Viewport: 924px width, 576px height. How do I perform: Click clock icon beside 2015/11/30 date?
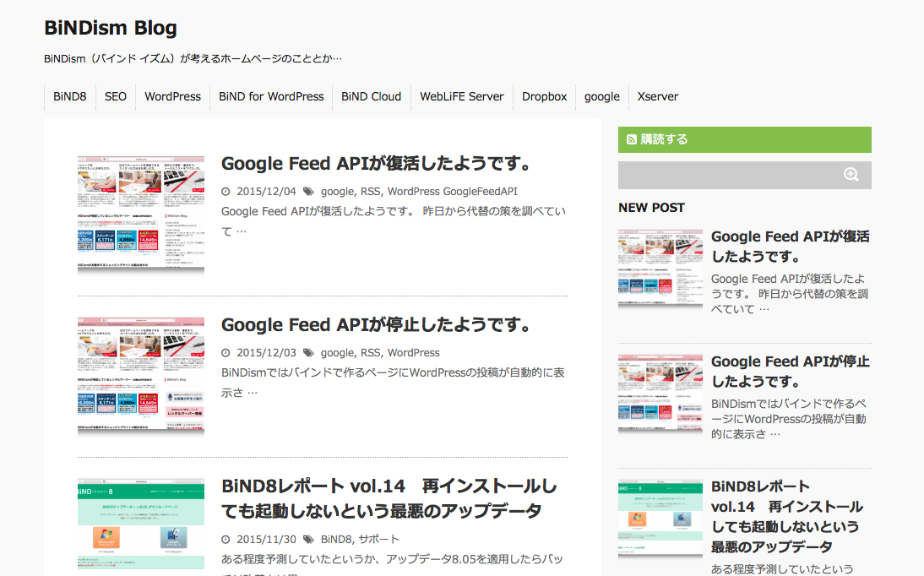pyautogui.click(x=226, y=540)
